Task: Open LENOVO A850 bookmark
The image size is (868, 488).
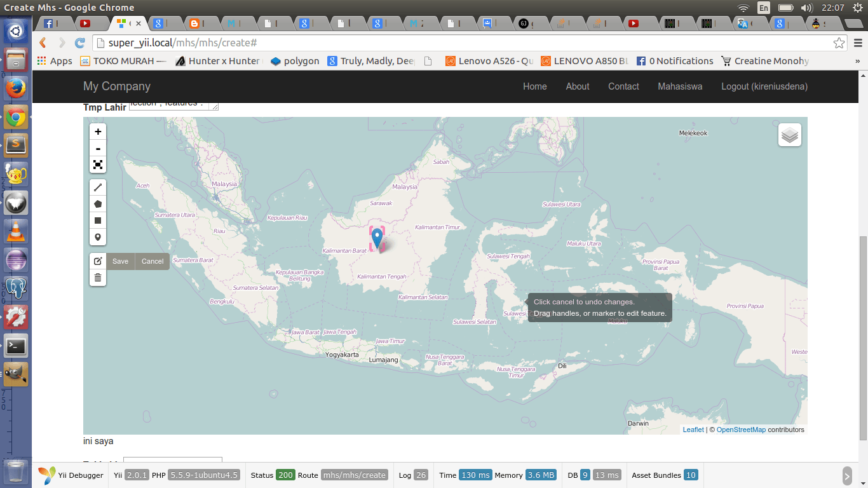Action: coord(585,61)
